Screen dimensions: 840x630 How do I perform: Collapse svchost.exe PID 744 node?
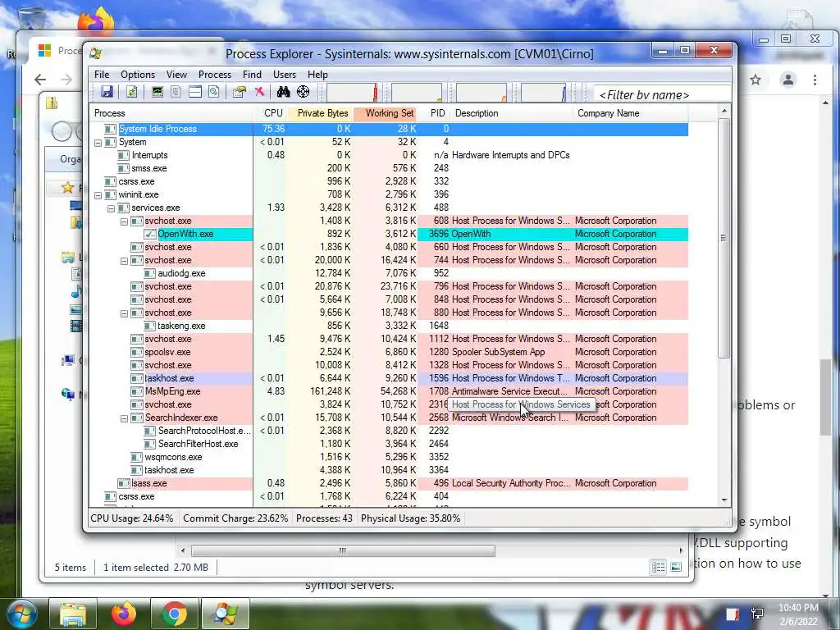[124, 260]
